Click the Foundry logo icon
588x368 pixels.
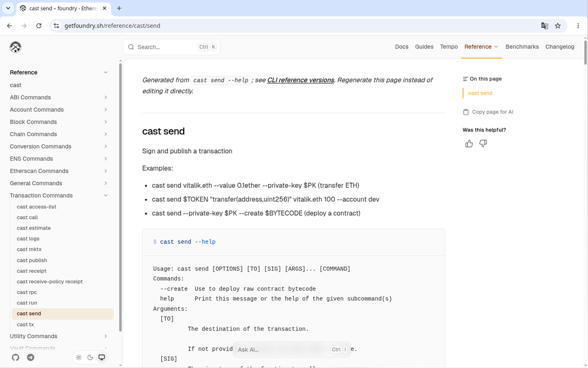(x=16, y=47)
